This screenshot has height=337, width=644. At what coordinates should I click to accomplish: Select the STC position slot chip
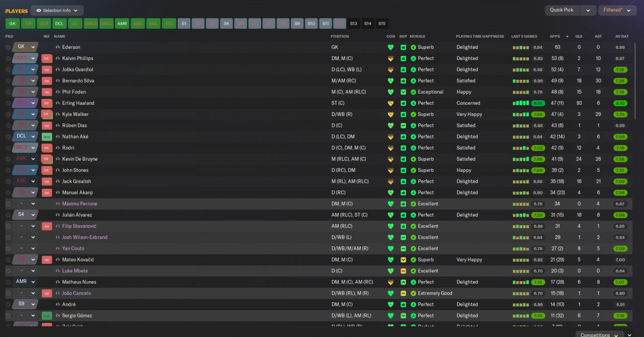pos(169,24)
